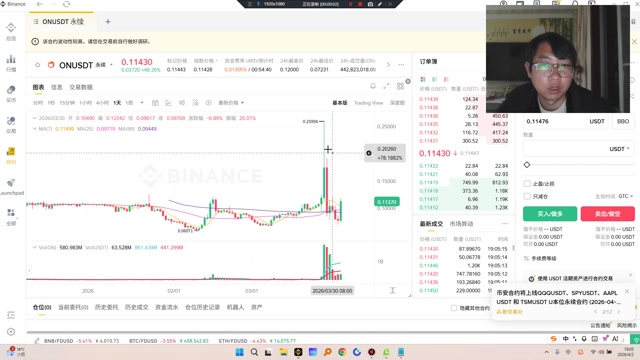Open the 机器人 tab
This screenshot has width=640, height=360.
(x=235, y=307)
